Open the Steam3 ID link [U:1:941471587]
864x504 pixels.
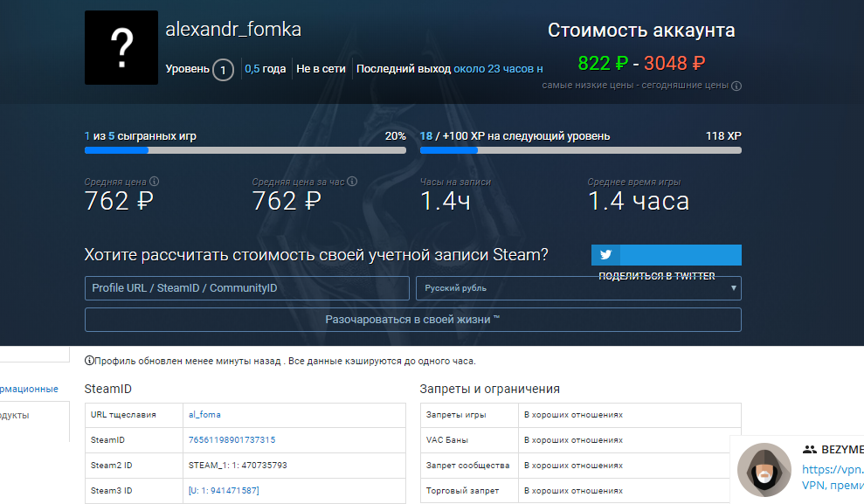[x=224, y=491]
